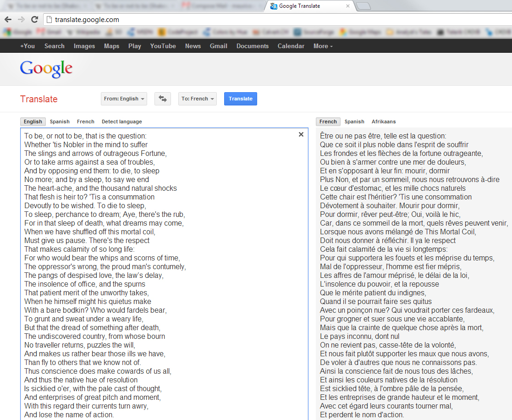Screen dimensions: 512x420
Task: Click the translated line 'Ainsi la conscience fait de nous tous des lâches,'
Action: click(x=396, y=371)
